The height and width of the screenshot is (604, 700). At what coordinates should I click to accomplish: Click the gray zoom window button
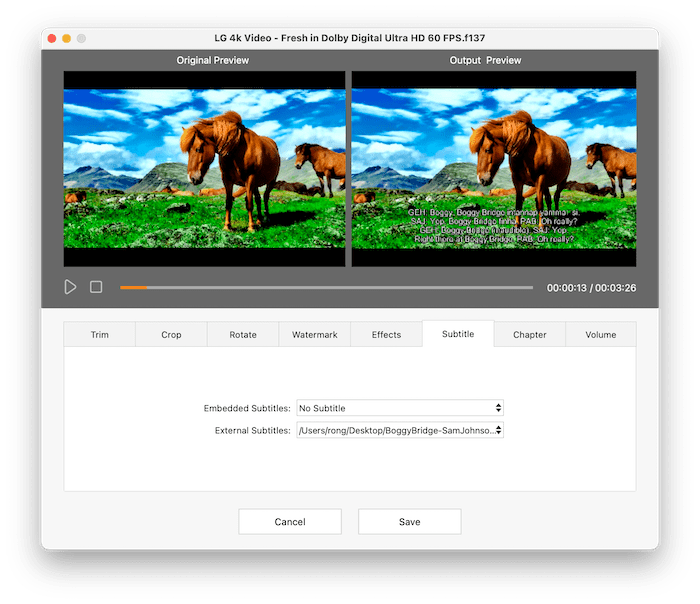[x=81, y=38]
